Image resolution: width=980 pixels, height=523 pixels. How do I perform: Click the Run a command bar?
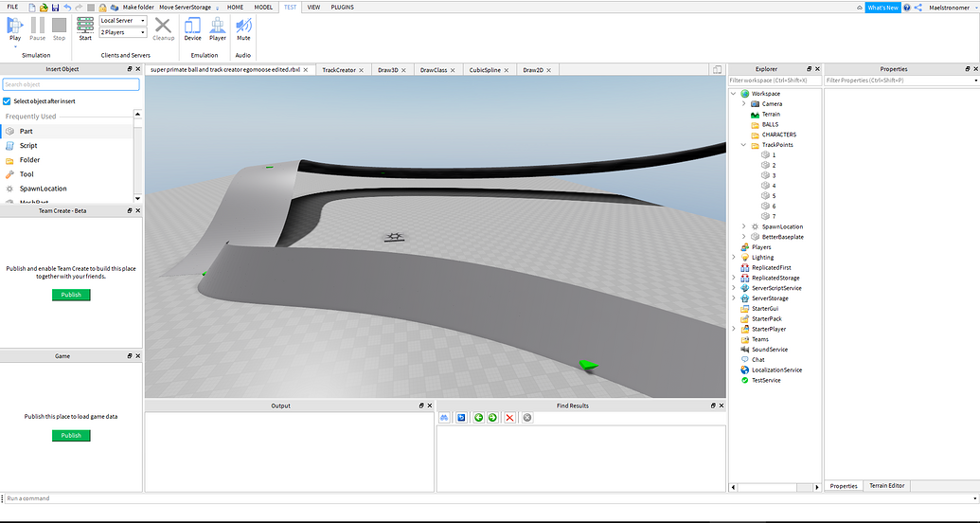coord(490,498)
